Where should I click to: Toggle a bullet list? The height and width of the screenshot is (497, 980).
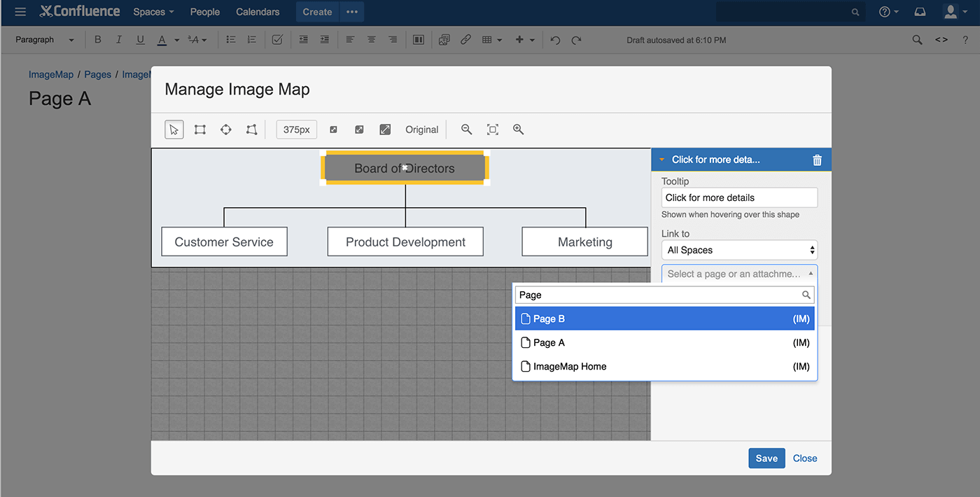click(230, 39)
